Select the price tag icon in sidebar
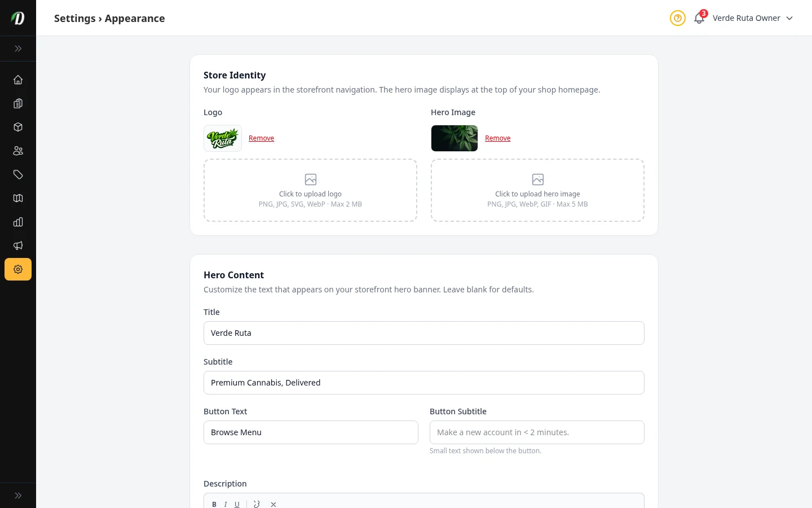The image size is (812, 508). 18,174
